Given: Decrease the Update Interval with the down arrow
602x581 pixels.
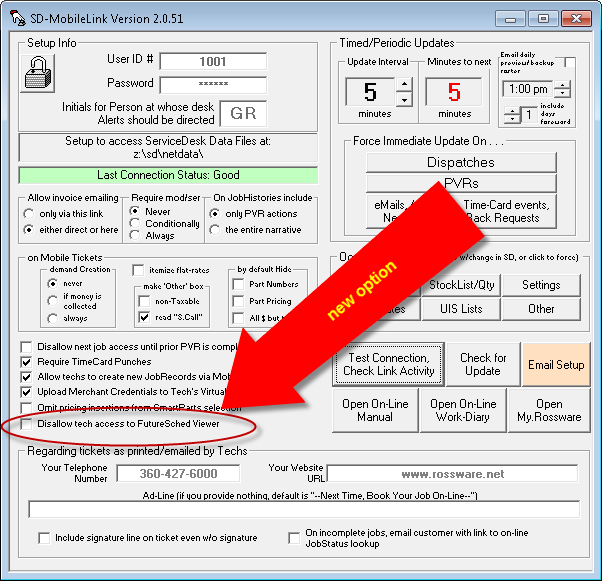Looking at the screenshot, I should (x=403, y=100).
